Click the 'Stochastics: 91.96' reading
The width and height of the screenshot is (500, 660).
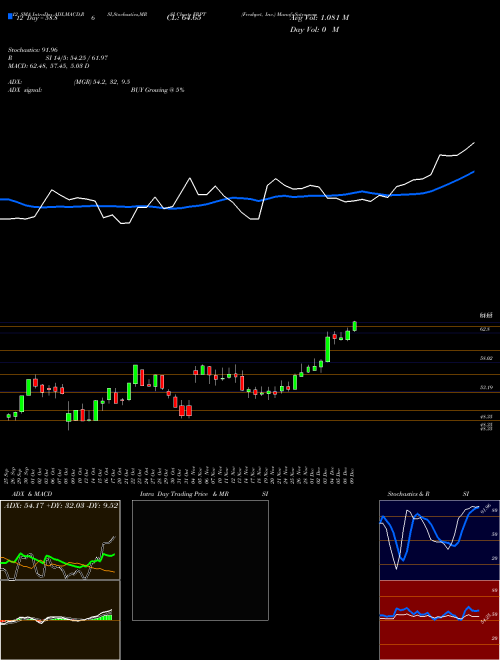33,50
